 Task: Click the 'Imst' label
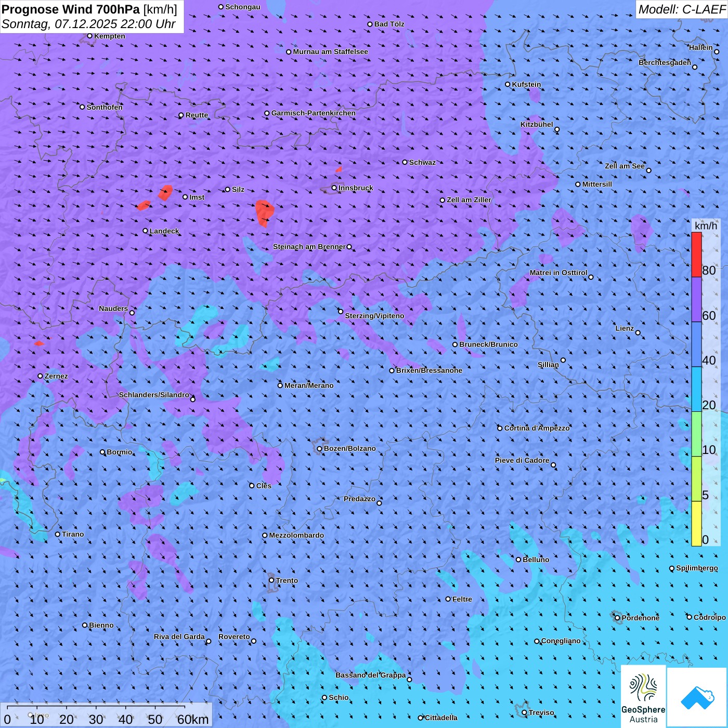click(197, 197)
